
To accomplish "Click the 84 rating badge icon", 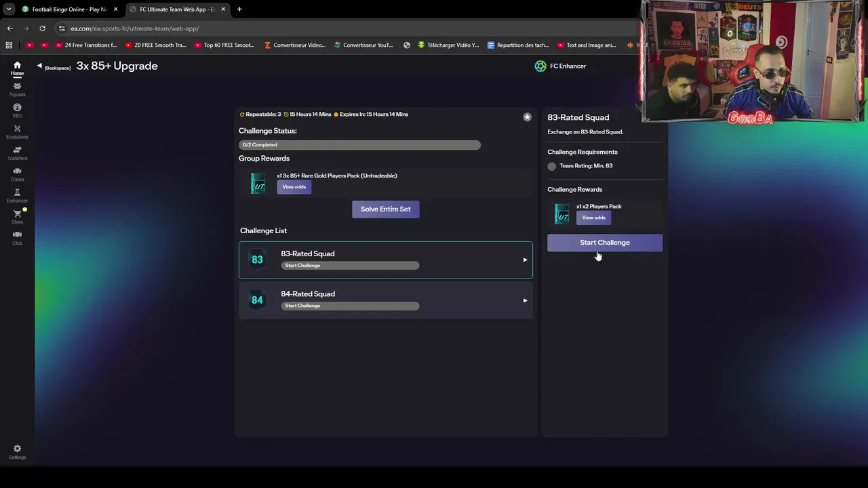I will coord(257,300).
